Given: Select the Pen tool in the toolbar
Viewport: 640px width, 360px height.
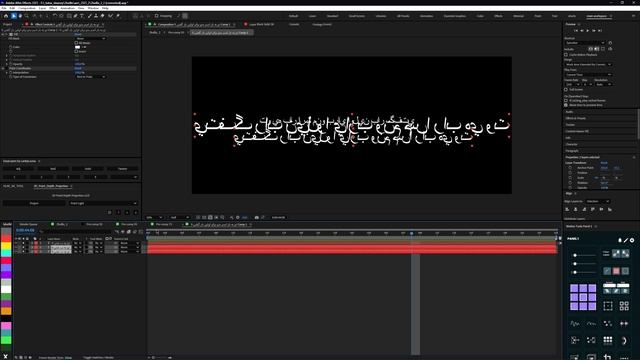Looking at the screenshot, I should click(75, 16).
